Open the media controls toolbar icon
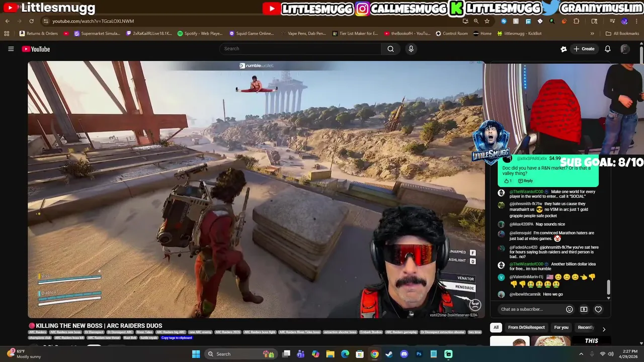 (x=612, y=21)
